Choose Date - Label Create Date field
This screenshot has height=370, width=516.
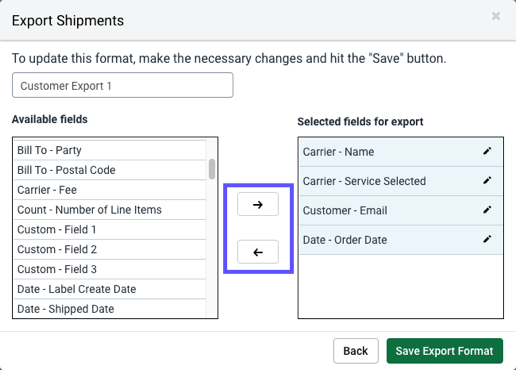click(110, 289)
